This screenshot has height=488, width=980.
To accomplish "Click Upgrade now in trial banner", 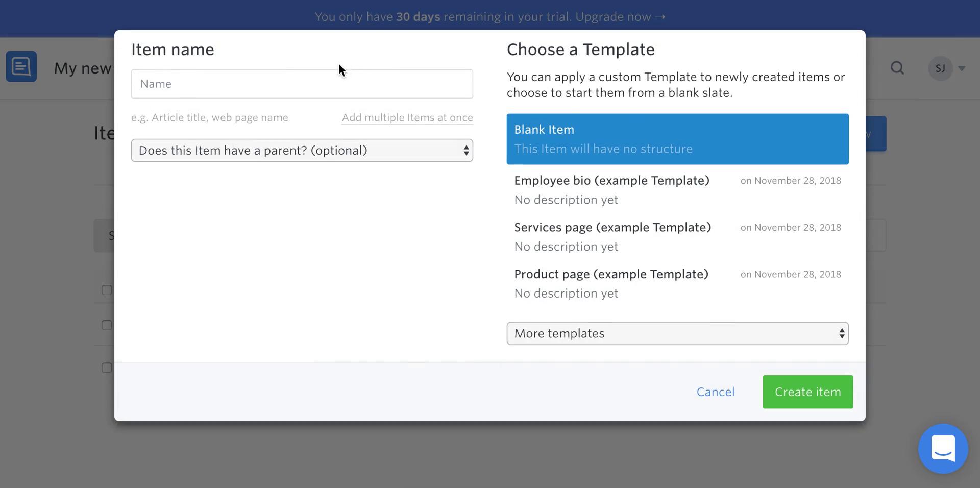I will [x=620, y=17].
